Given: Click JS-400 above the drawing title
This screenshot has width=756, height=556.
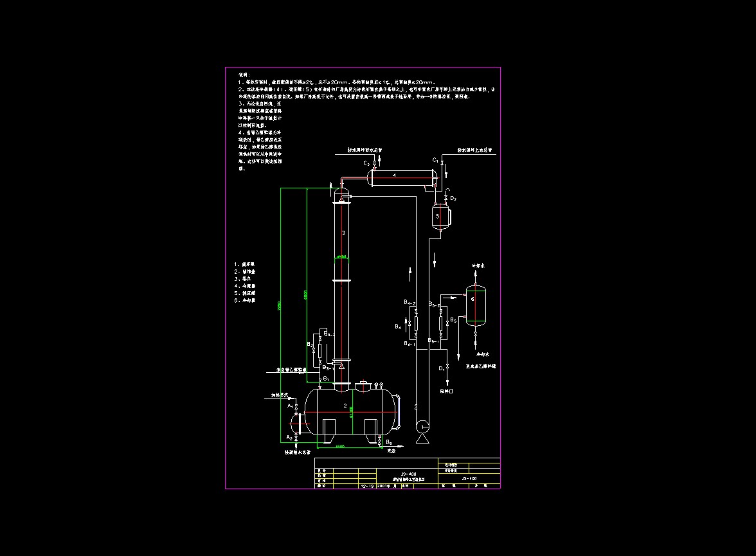Looking at the screenshot, I should point(408,474).
